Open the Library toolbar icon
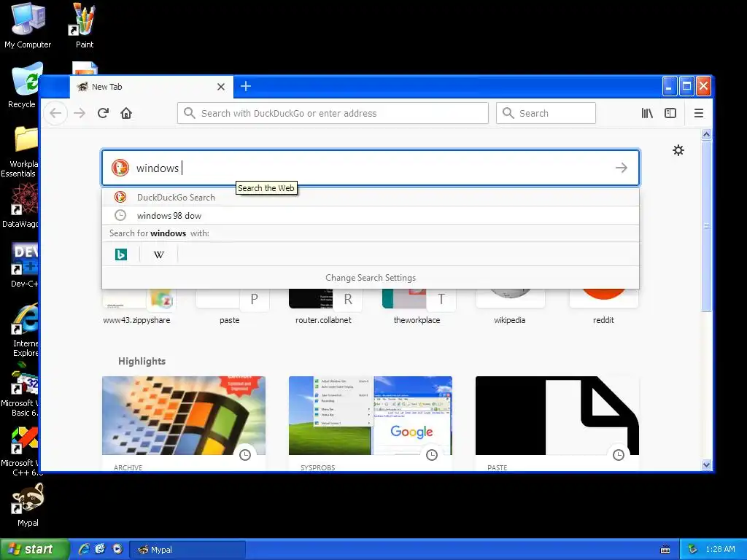Image resolution: width=747 pixels, height=560 pixels. 647,113
